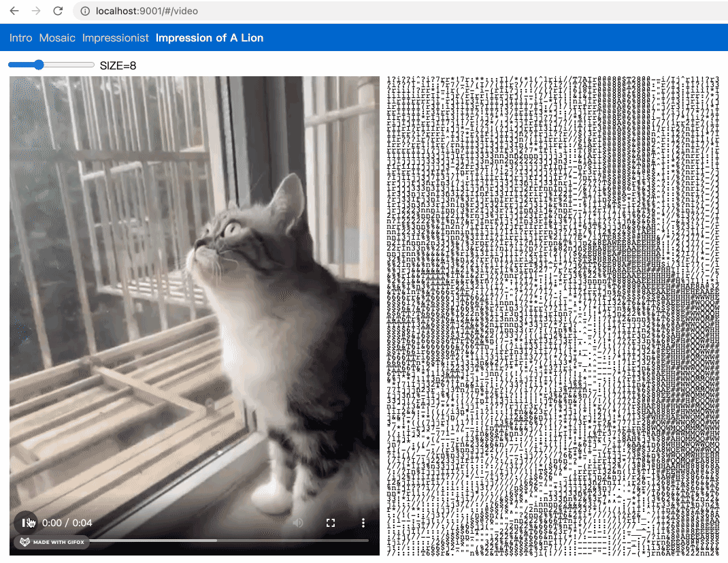Switch to the Impressionist section
728x563 pixels.
click(116, 37)
